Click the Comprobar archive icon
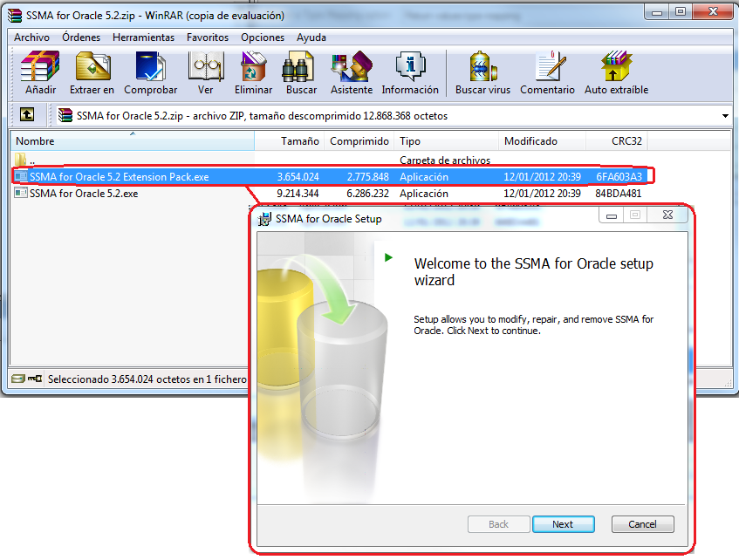The image size is (739, 560). pos(150,72)
